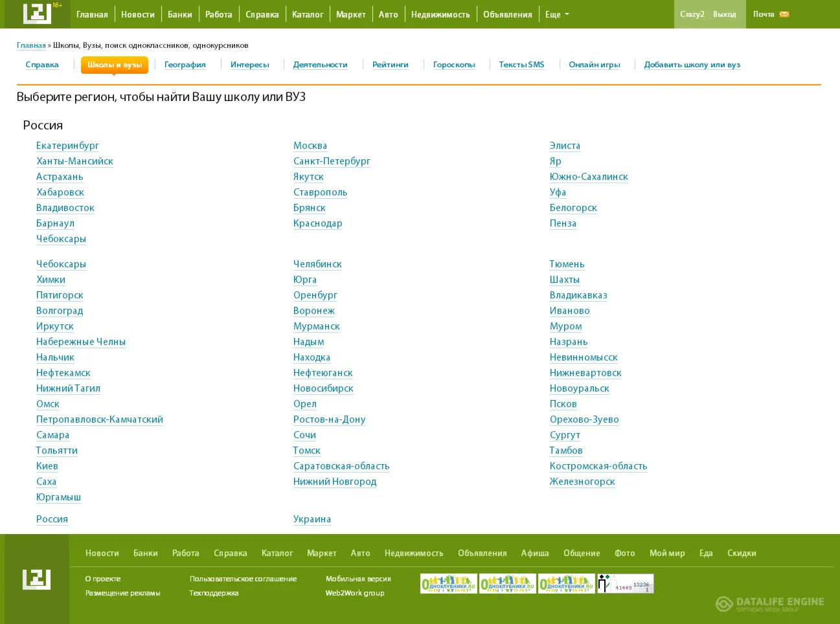This screenshot has width=840, height=624.
Task: Open the География tab
Action: pyautogui.click(x=185, y=65)
